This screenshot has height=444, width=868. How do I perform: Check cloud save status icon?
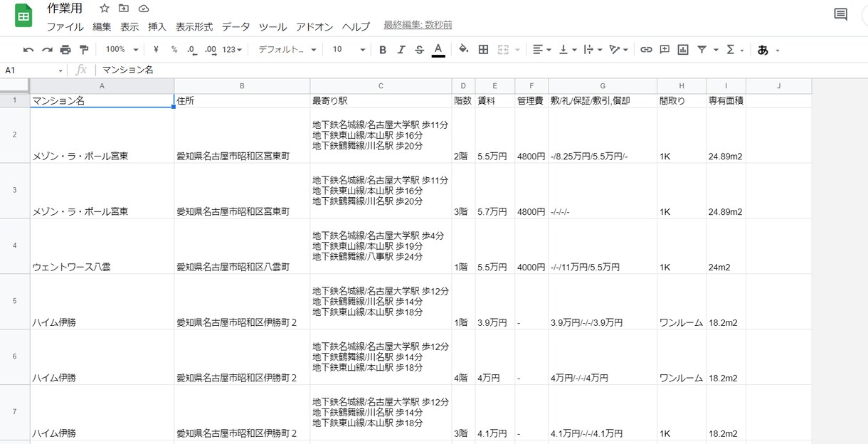click(x=144, y=9)
